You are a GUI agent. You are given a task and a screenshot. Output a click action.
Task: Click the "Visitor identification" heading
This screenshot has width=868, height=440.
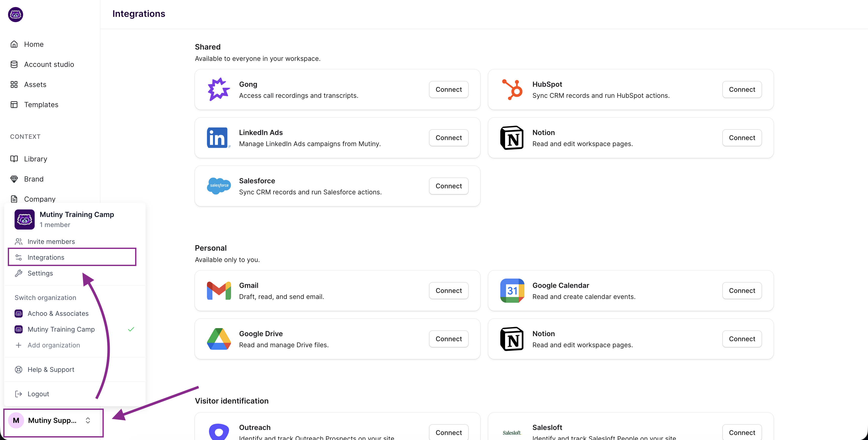[232, 401]
